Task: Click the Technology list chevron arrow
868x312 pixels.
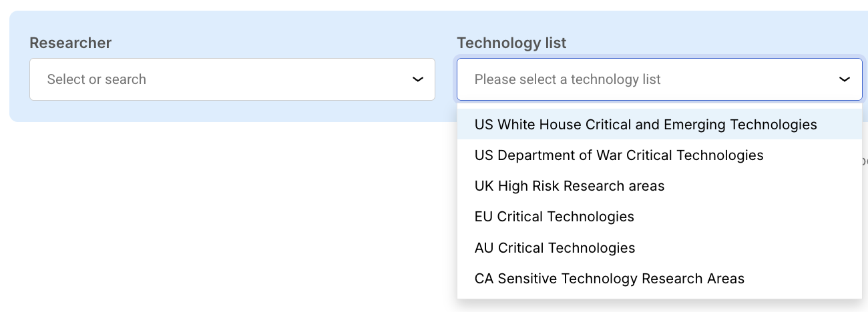Action: coord(845,79)
